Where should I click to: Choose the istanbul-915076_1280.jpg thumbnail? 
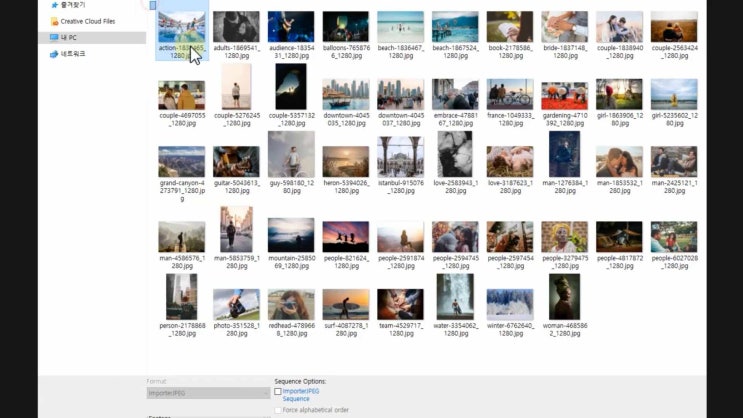[x=400, y=158]
